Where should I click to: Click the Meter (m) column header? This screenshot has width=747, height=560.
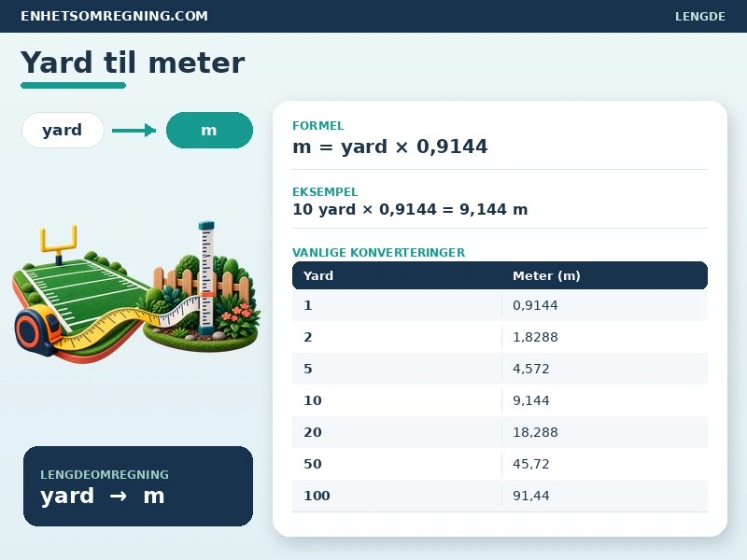(x=546, y=275)
